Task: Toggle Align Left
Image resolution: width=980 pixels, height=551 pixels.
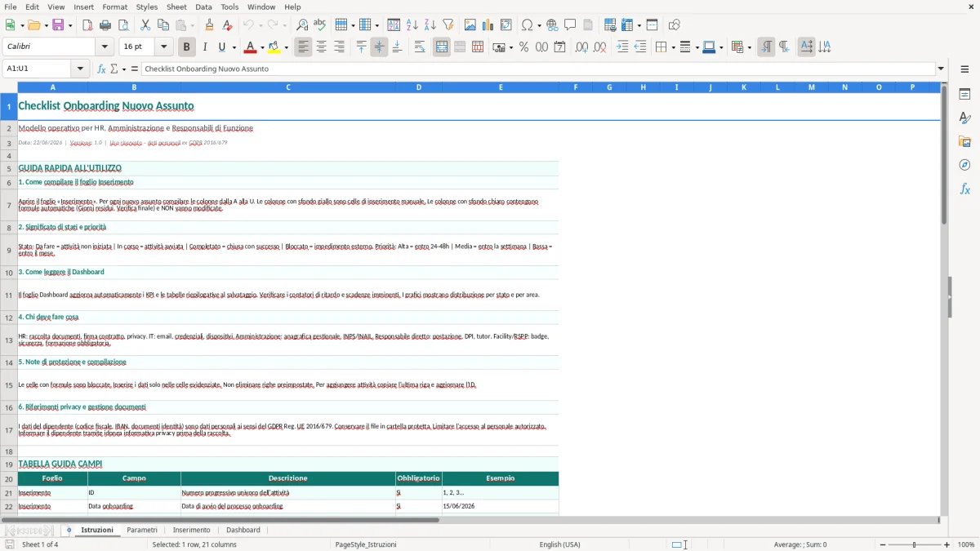Action: tap(304, 47)
